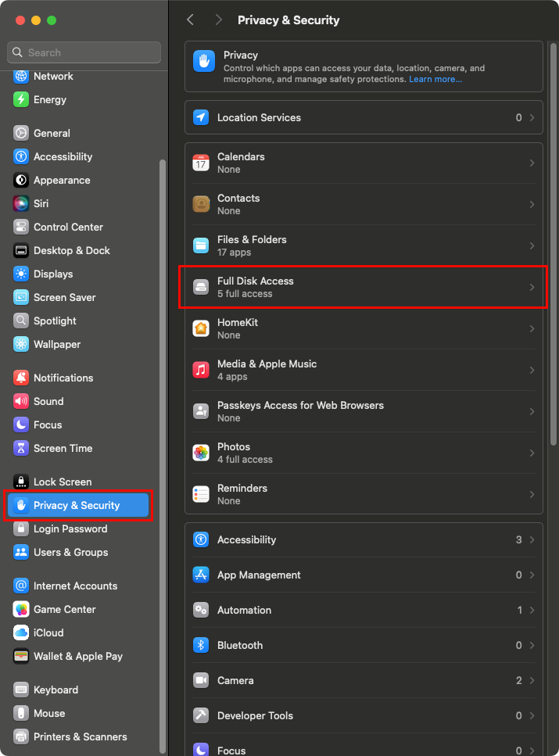Viewport: 559px width, 756px height.
Task: Click the Developer Tools hammer icon
Action: click(202, 715)
